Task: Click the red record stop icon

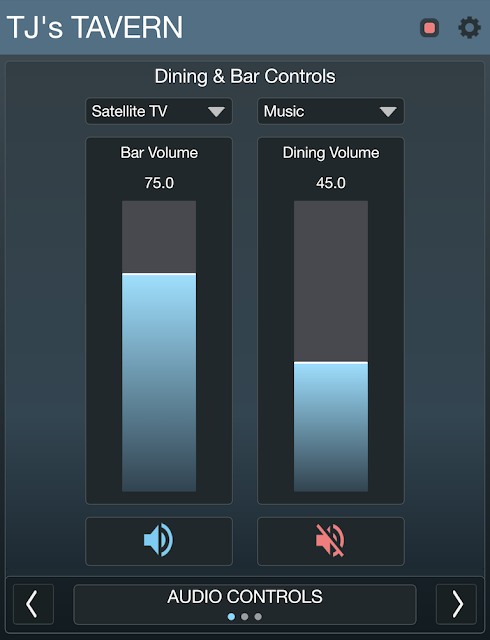Action: (x=430, y=28)
